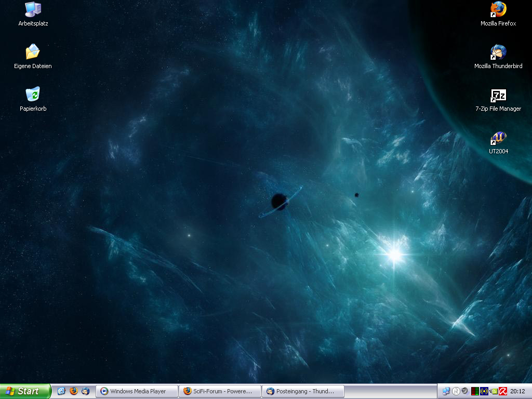Select the Eigene Dateien folder icon
This screenshot has height=399, width=532.
point(33,52)
